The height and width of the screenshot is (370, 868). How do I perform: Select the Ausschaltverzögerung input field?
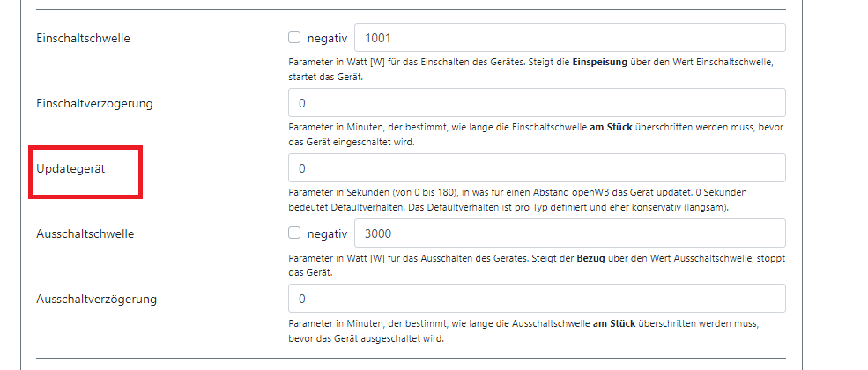(537, 299)
